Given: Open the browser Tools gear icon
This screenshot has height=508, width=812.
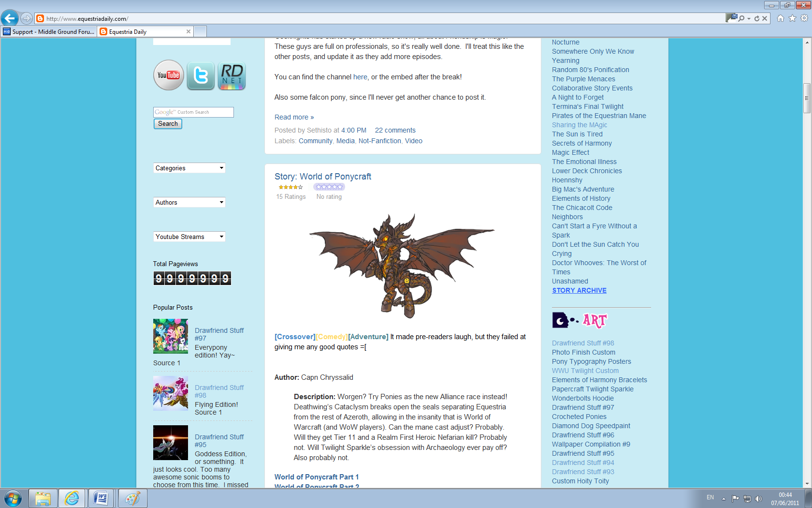Looking at the screenshot, I should [804, 18].
